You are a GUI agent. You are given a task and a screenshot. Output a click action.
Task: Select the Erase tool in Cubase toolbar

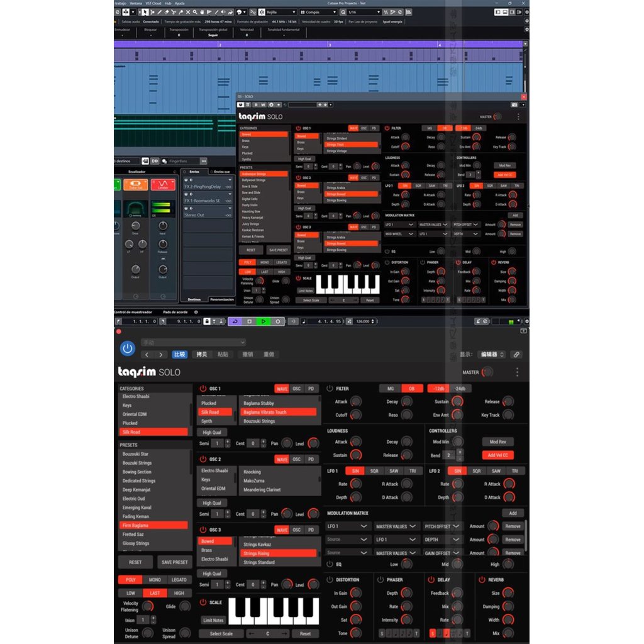pos(166,13)
